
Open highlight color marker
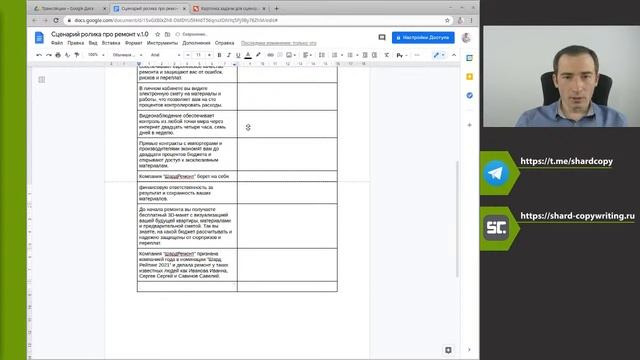[258, 55]
